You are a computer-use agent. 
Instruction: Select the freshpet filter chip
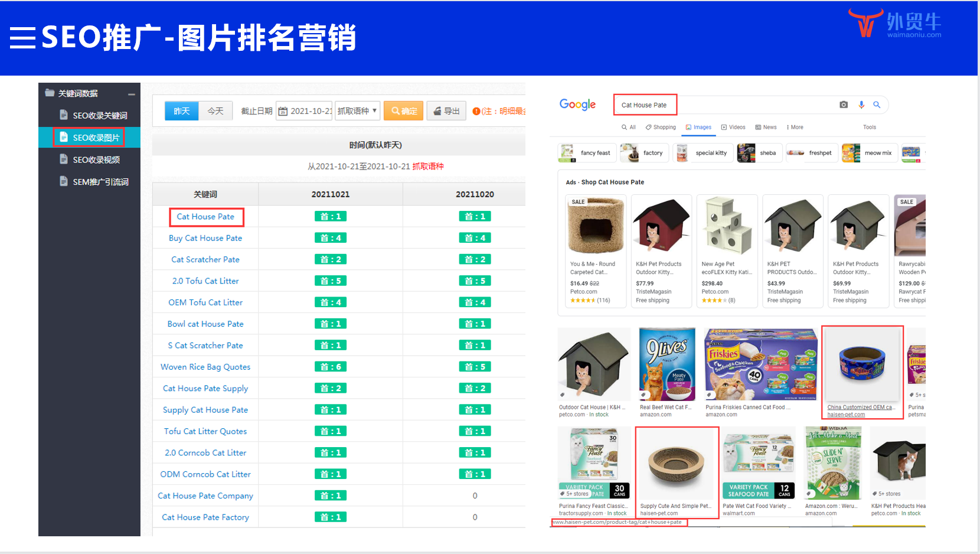812,153
